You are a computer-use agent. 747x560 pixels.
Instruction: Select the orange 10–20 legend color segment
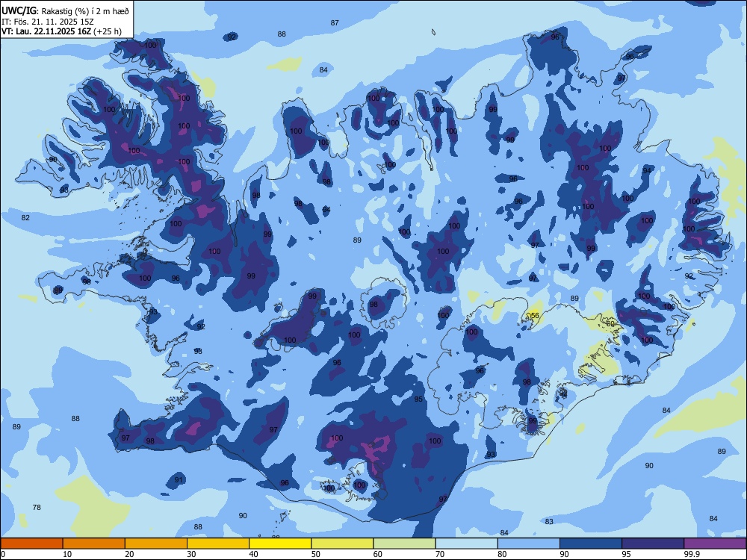point(94,544)
